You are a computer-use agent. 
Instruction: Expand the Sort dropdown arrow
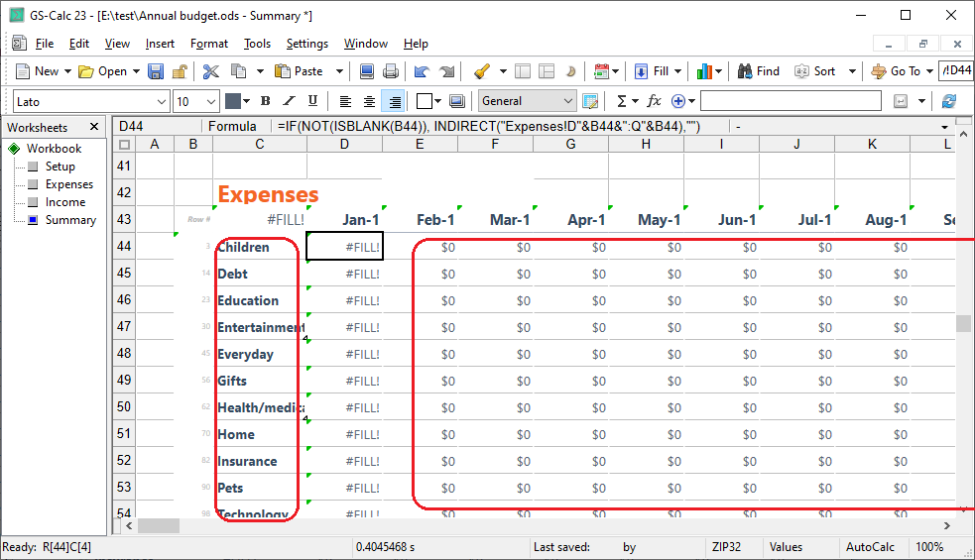(x=852, y=71)
